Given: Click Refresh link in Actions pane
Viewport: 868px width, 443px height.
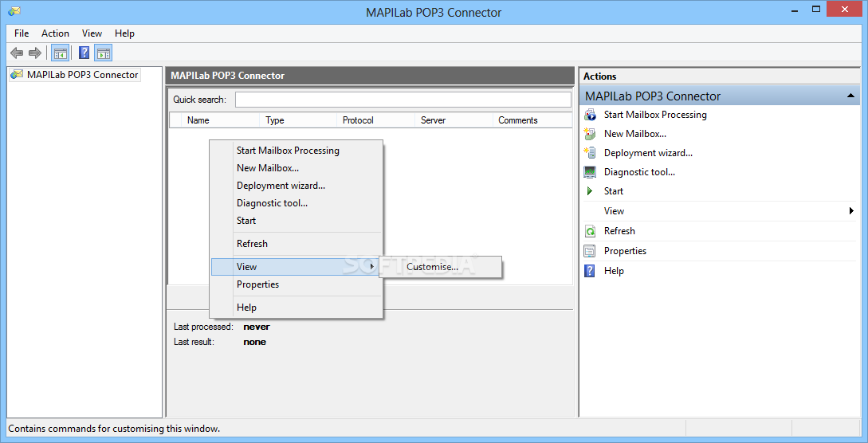Looking at the screenshot, I should pos(619,231).
